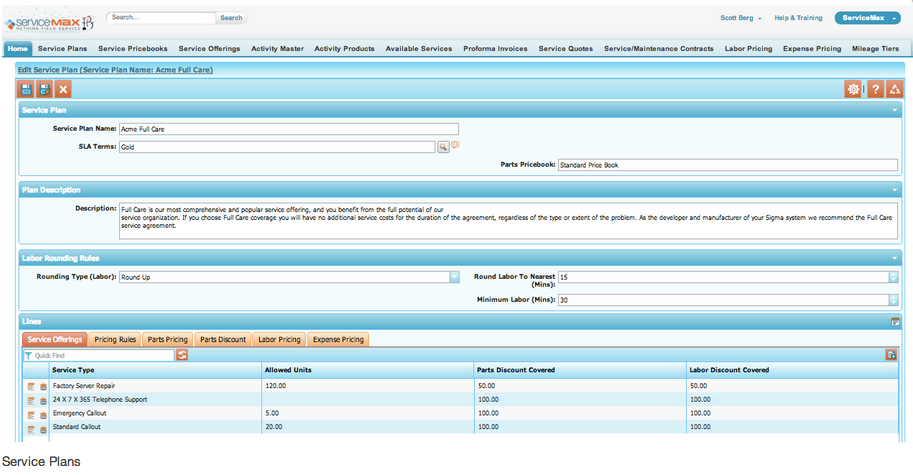Click Edit Service Plan title link
Screen dimensions: 913x475
pyautogui.click(x=115, y=70)
